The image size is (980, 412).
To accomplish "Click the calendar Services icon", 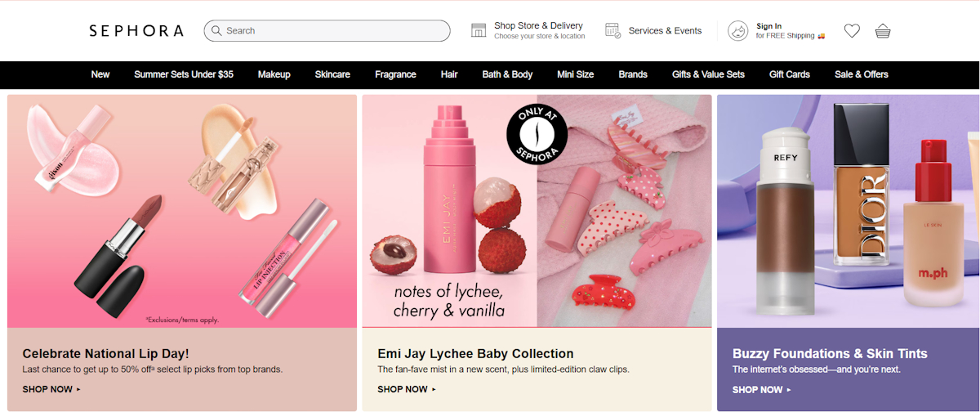I will (x=612, y=31).
